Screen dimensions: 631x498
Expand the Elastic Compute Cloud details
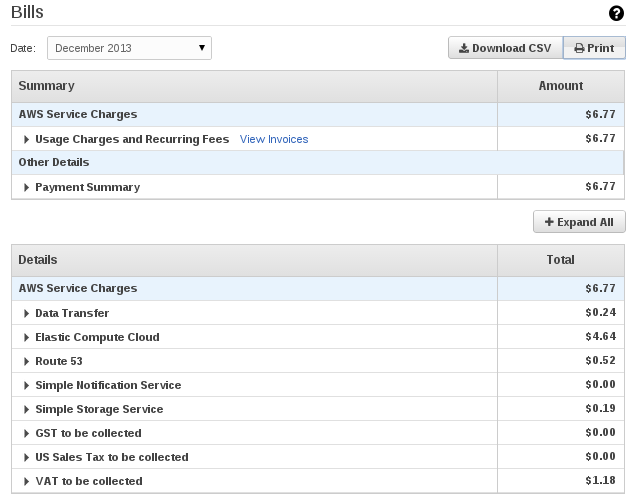27,337
